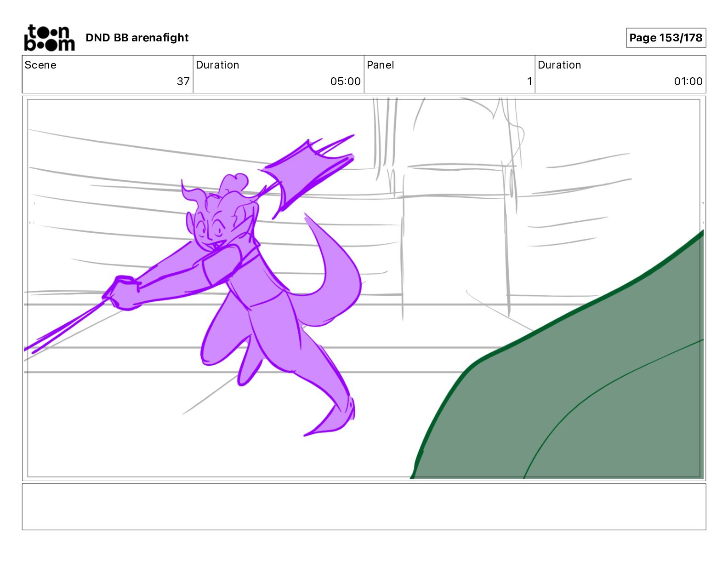Click the 'Panel' header label
The height and width of the screenshot is (563, 728).
381,65
